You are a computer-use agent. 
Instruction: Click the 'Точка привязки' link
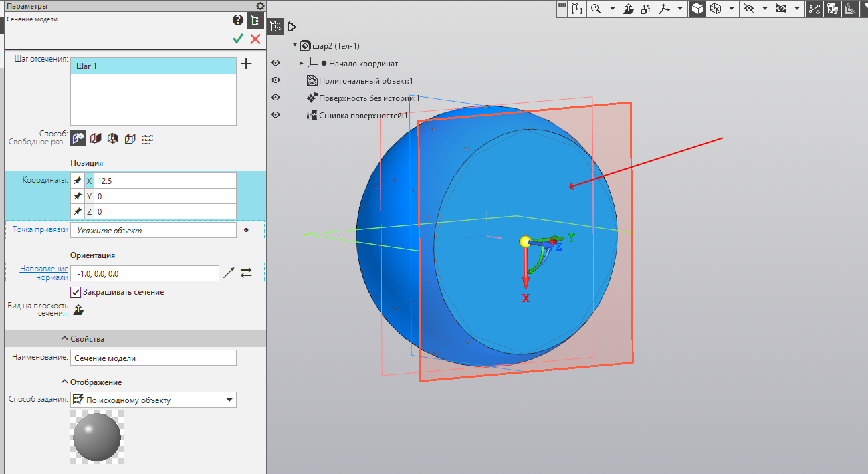tap(40, 229)
